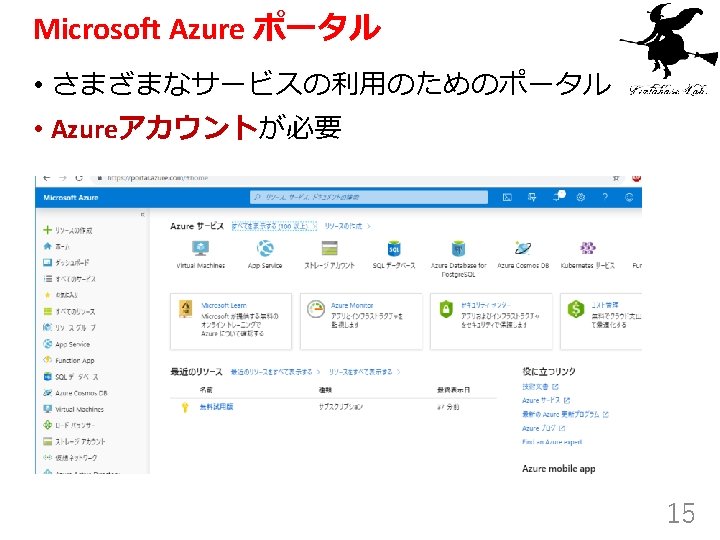Click browser forward arrow
Screen dimensions: 720x540
point(63,178)
